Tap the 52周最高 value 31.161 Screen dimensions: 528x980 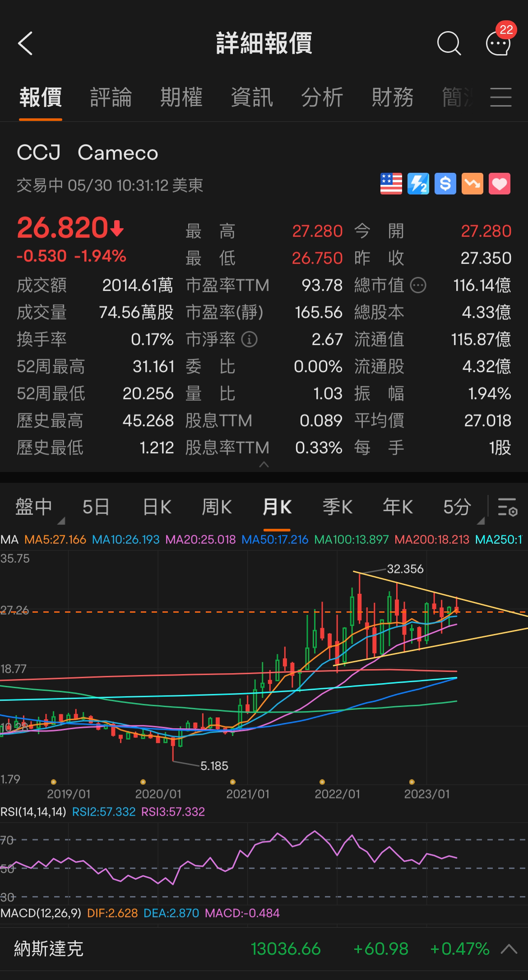(x=153, y=366)
